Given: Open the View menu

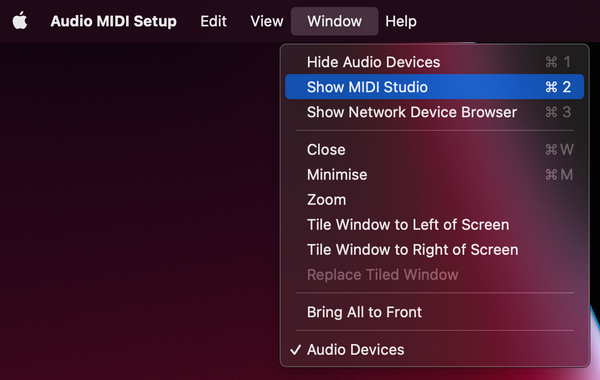Looking at the screenshot, I should point(267,21).
